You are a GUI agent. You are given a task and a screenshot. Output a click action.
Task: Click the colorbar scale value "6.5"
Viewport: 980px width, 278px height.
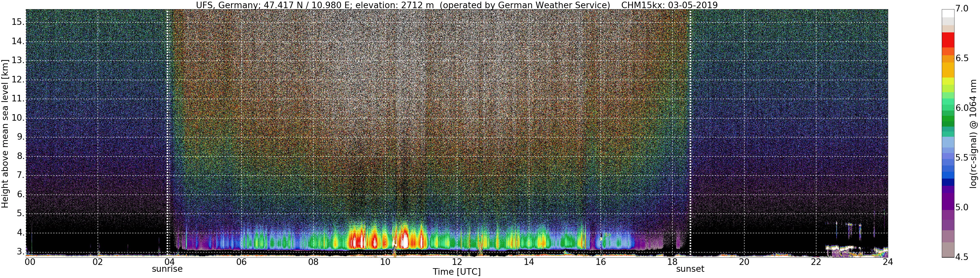[962, 58]
